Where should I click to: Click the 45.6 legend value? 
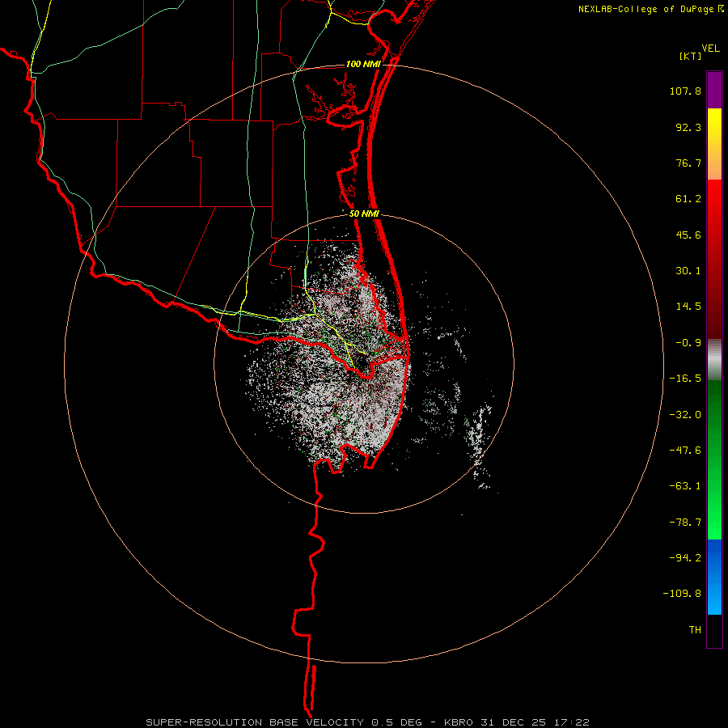(688, 235)
